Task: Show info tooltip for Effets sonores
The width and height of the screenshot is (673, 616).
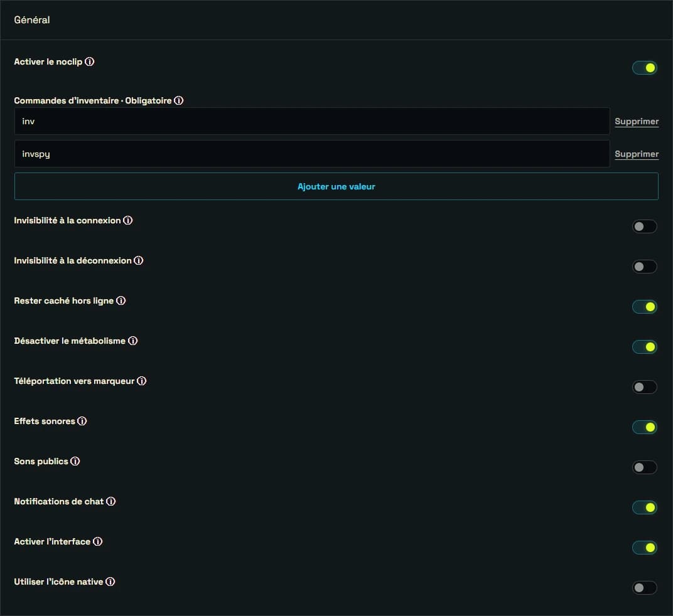Action: pos(82,422)
